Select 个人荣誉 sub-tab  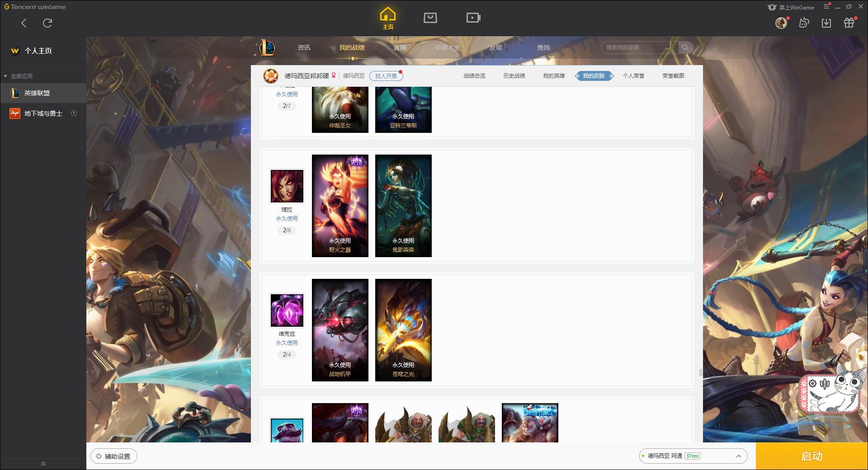point(633,76)
